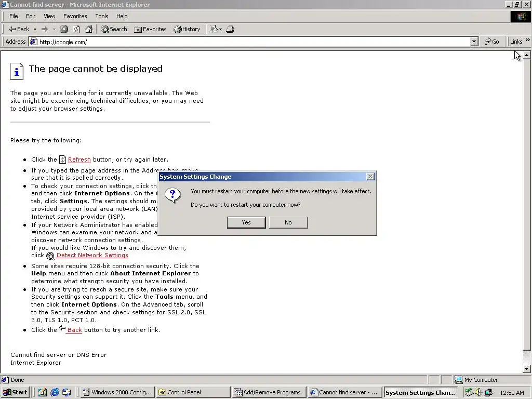Screen dimensions: 532x399
Task: Switch to Control Panel taskbar button
Action: 193,392
